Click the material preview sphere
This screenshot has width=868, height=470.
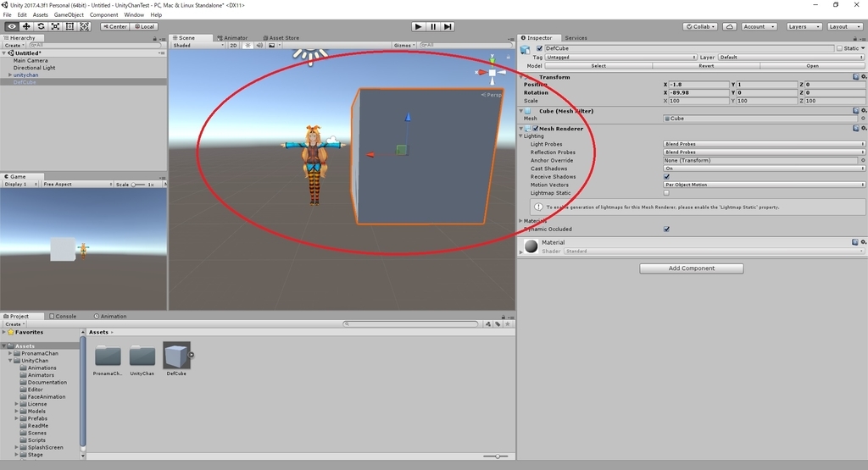click(531, 246)
